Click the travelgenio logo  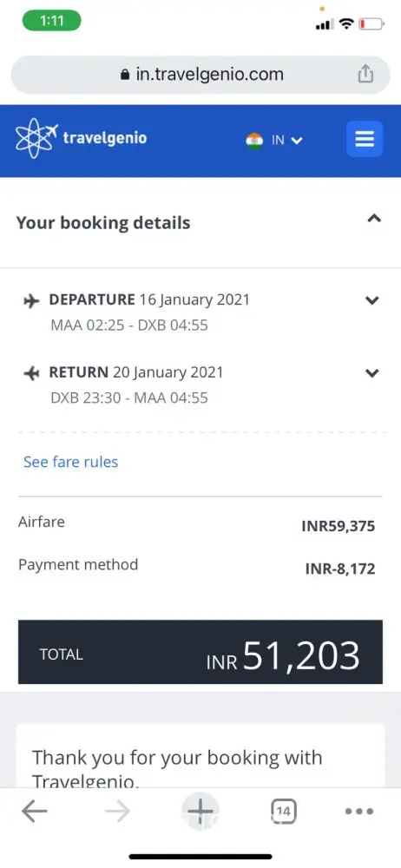pos(82,138)
